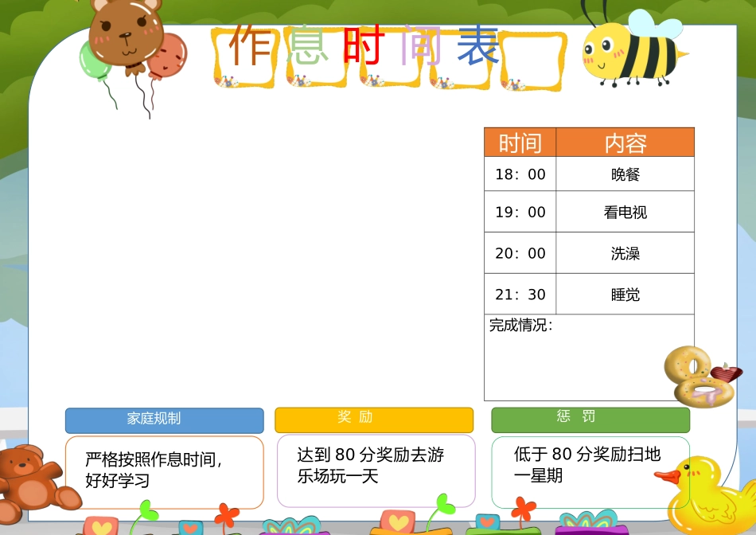
Task: Click the text box 低于80分奖励扫地一星期
Action: [590, 472]
